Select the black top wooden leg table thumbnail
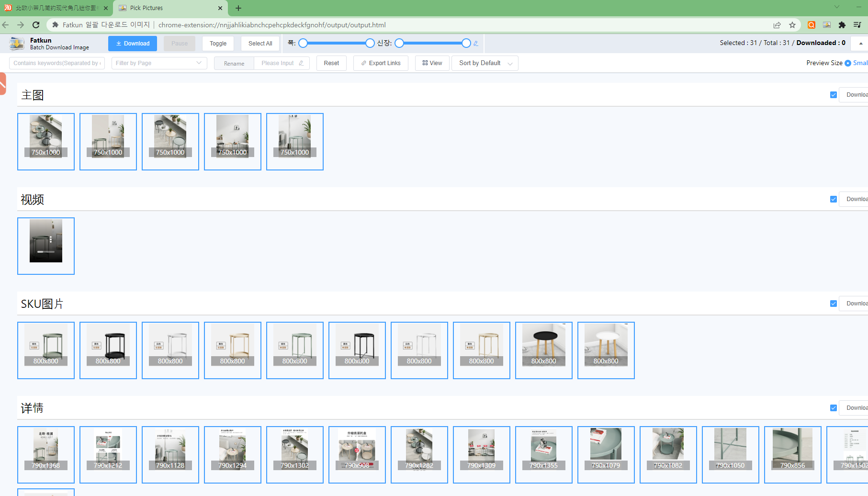This screenshot has width=868, height=496. point(544,350)
